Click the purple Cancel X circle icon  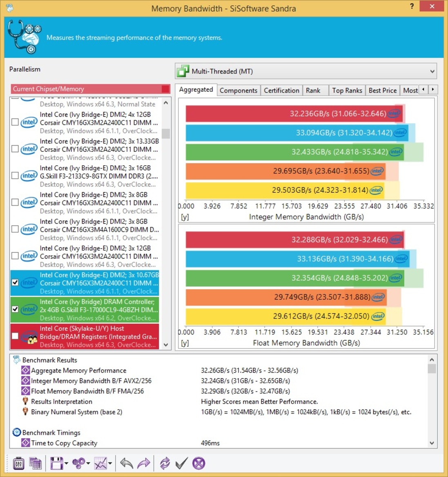tap(198, 463)
